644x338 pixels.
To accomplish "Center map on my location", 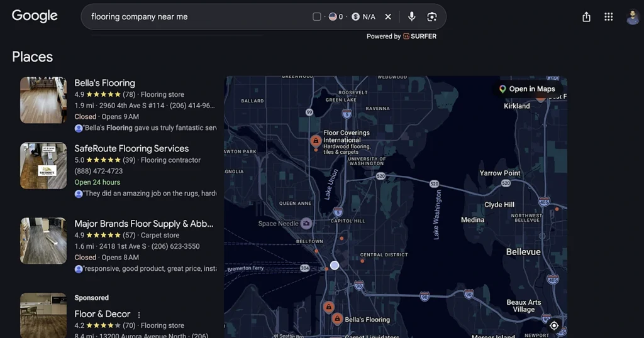I will pos(554,325).
